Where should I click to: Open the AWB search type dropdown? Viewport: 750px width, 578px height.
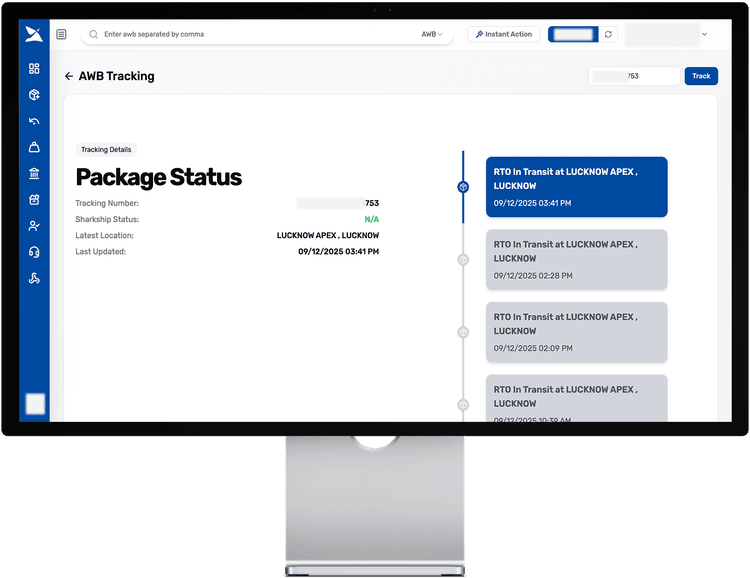point(431,34)
